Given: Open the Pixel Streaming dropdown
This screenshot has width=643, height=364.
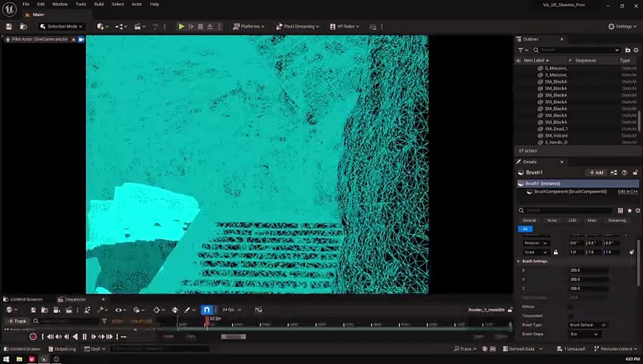Looking at the screenshot, I should click(297, 26).
